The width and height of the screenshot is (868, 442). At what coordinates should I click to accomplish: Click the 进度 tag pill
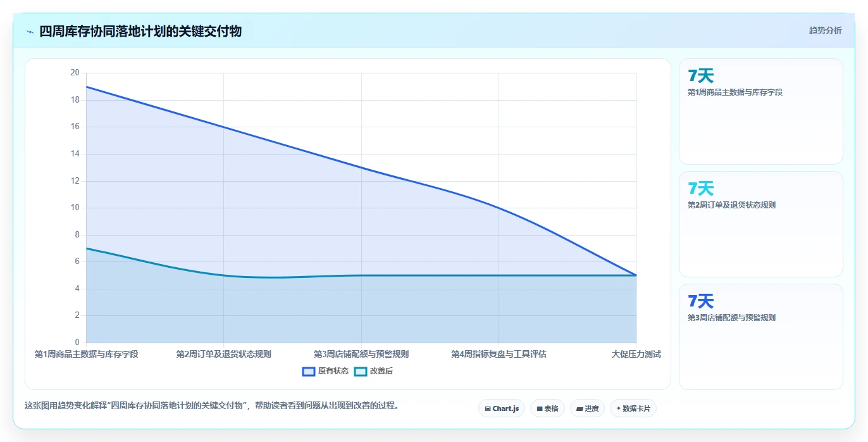click(x=588, y=408)
